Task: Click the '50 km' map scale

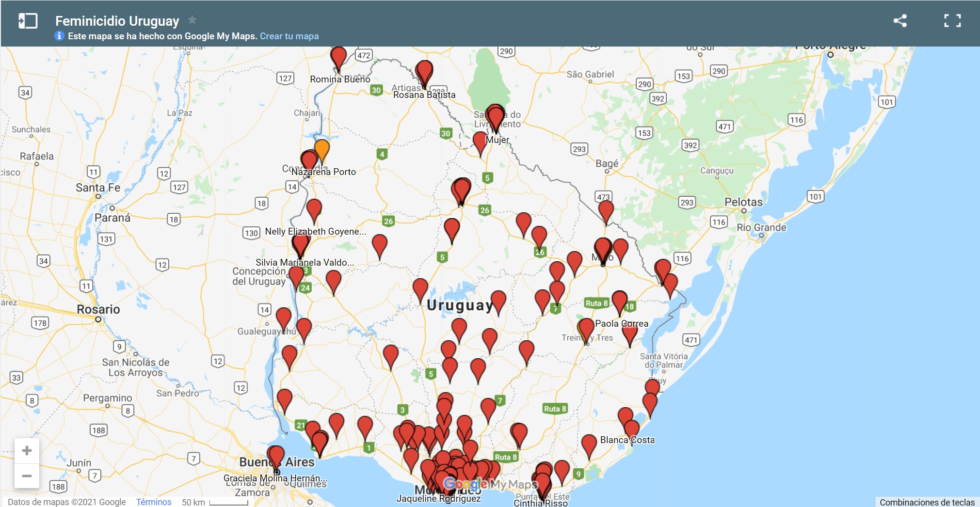Action: (215, 502)
